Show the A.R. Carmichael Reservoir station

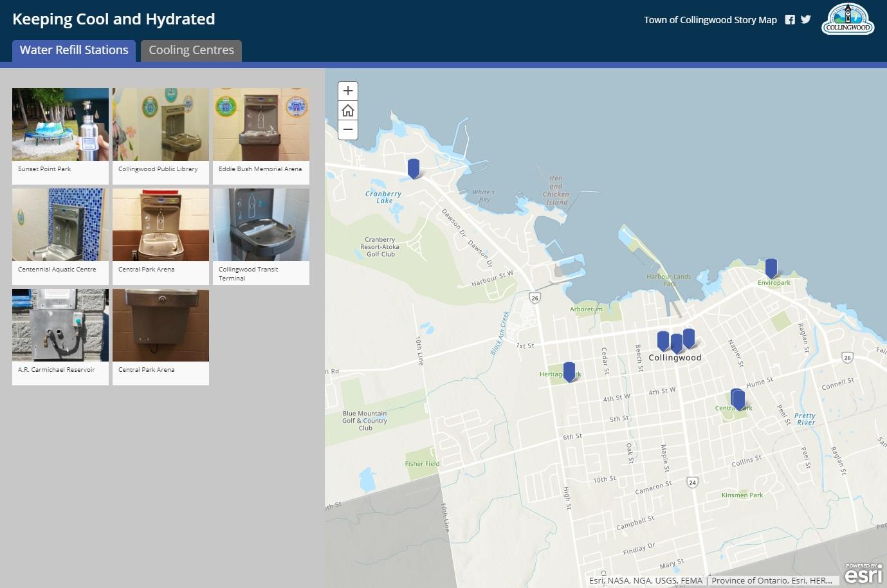coord(60,336)
